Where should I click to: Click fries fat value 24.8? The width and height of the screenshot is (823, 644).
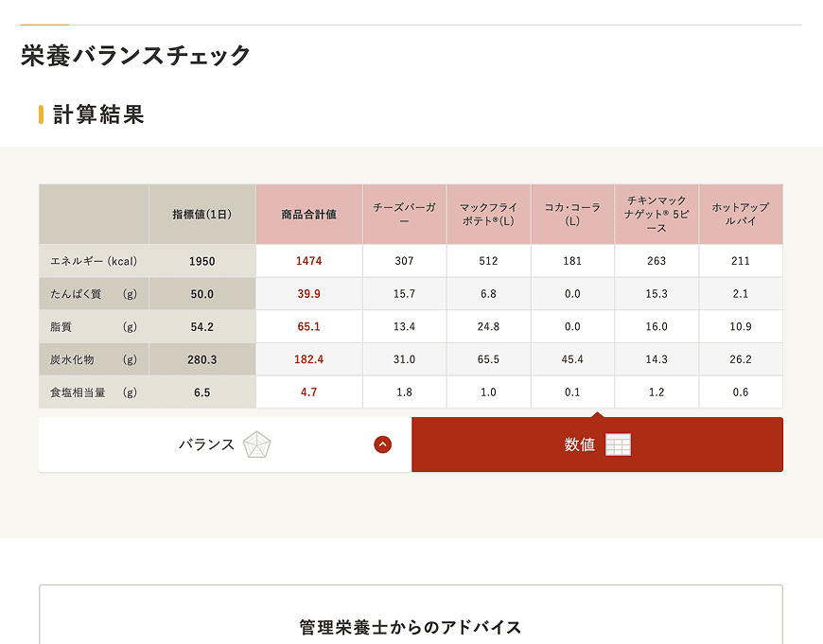(488, 326)
